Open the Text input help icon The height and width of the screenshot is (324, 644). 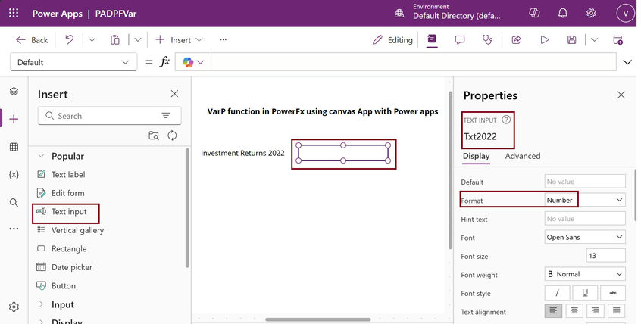pyautogui.click(x=506, y=120)
